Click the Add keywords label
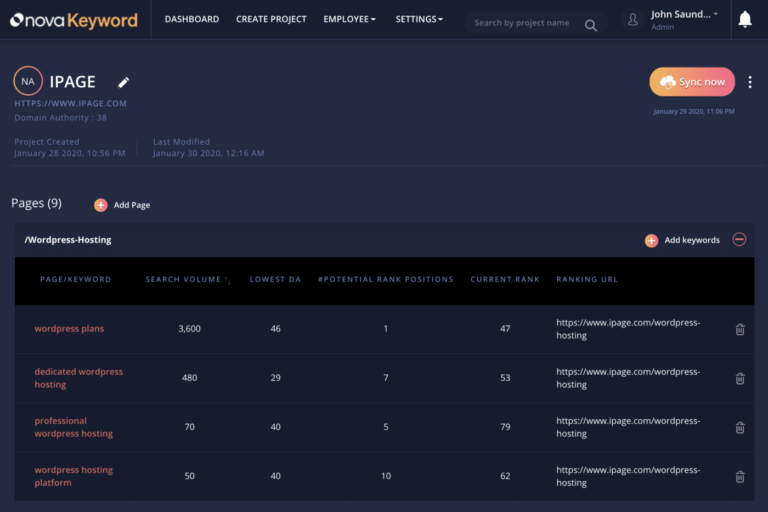 [x=692, y=240]
